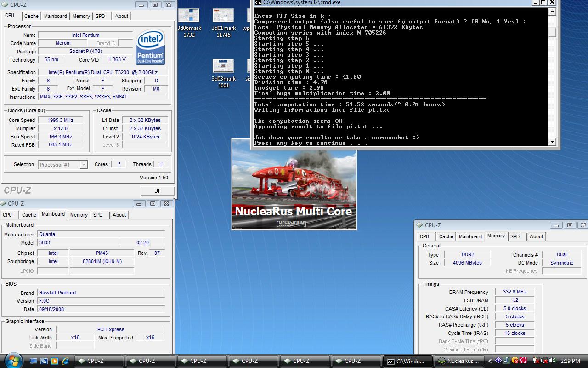Click Switch Between Windows quick launch icon
588x368 pixels.
pyautogui.click(x=44, y=361)
